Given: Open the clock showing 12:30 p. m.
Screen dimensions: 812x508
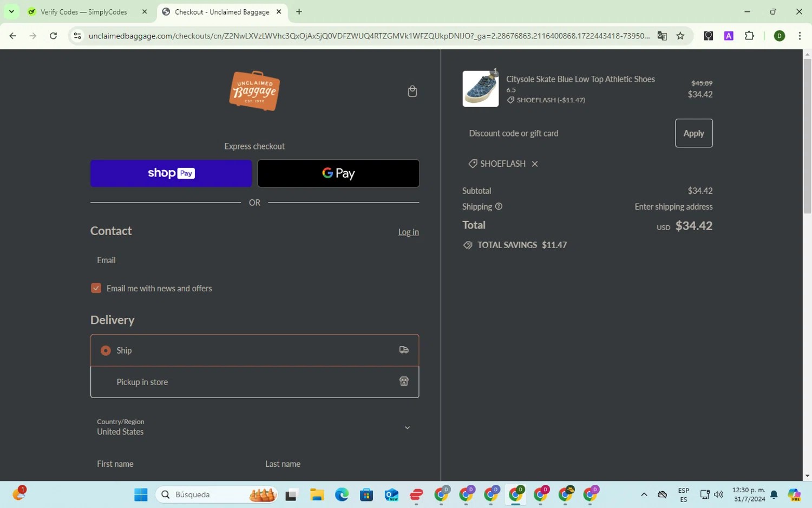Looking at the screenshot, I should 749,494.
